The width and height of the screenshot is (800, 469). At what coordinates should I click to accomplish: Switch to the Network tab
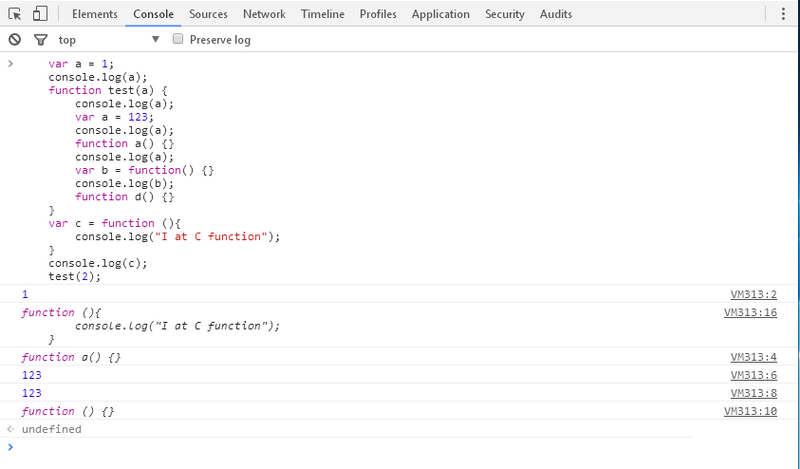click(x=264, y=14)
